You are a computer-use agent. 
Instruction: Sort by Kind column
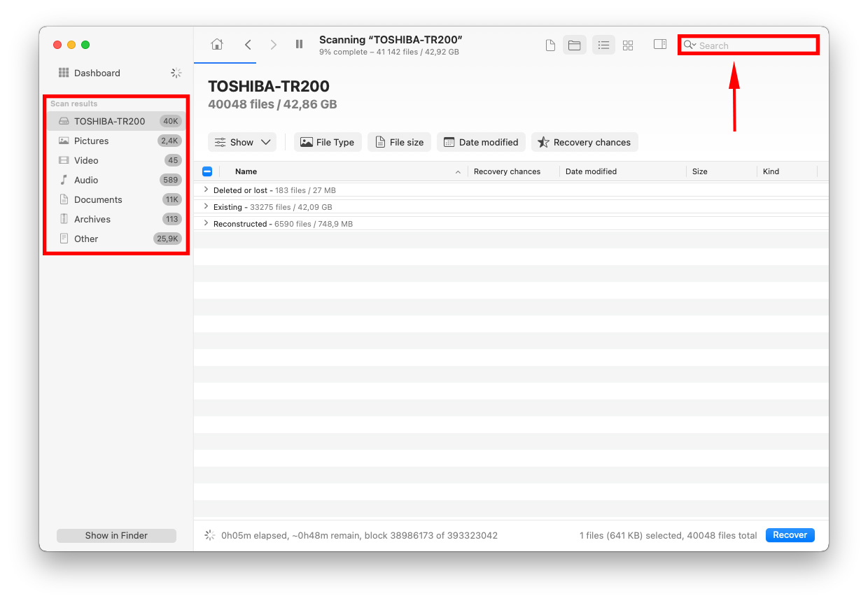click(x=771, y=171)
